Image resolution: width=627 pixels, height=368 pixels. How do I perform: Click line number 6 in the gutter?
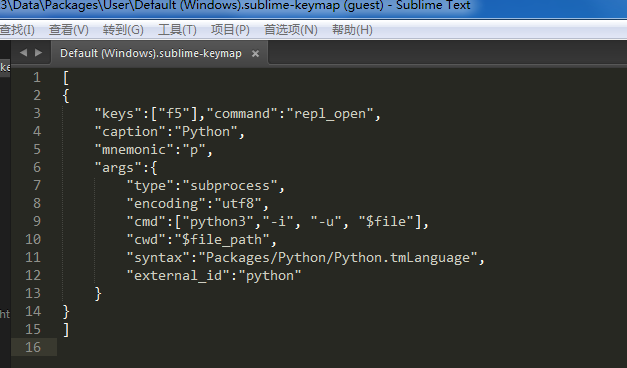pyautogui.click(x=37, y=167)
